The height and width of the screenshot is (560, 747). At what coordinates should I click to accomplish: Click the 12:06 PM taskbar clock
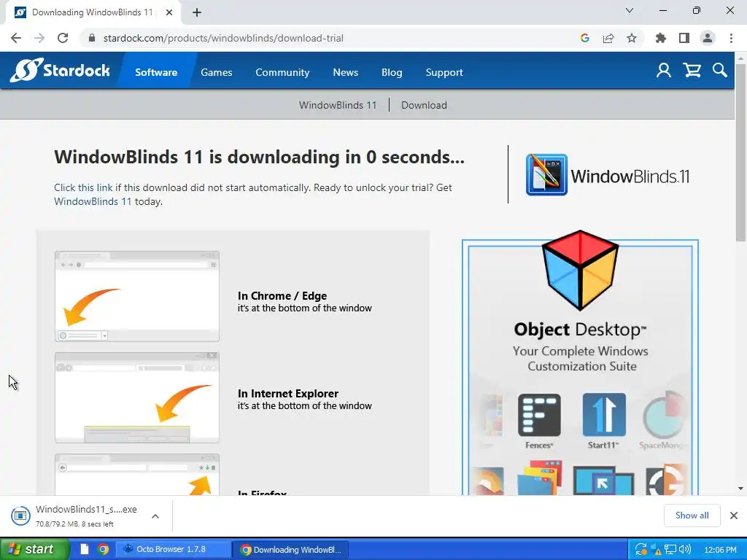tap(720, 550)
